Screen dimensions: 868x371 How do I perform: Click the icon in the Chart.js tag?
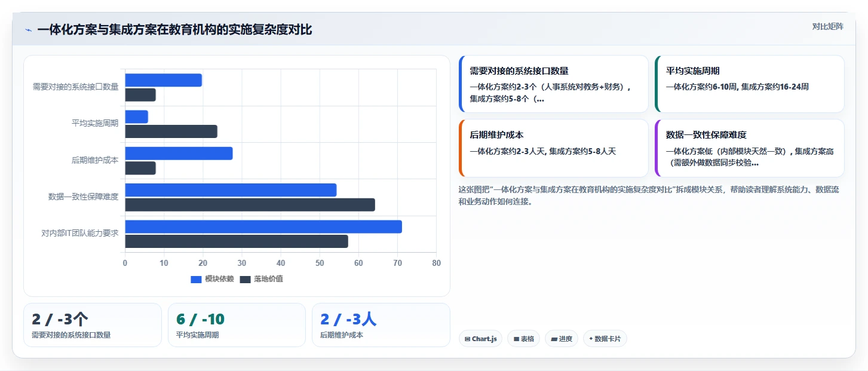point(468,339)
